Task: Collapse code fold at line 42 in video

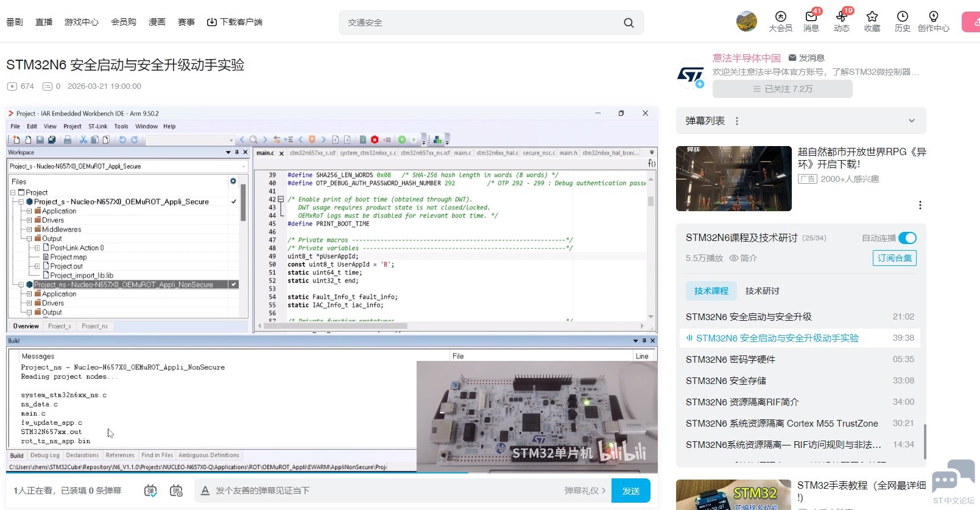Action: [281, 199]
